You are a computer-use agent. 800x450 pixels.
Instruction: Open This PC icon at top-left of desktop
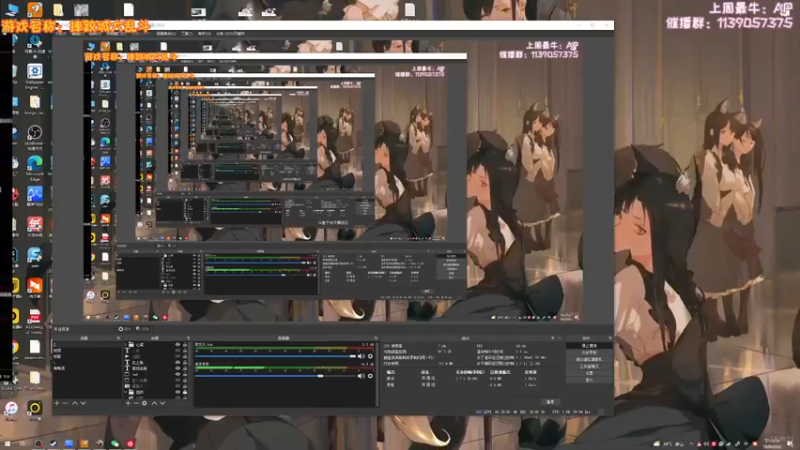coord(11,9)
